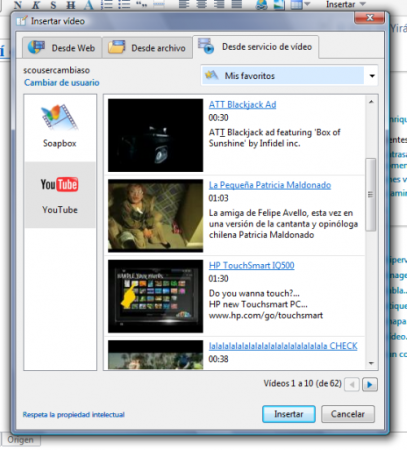
Task: Click the numbered list toolbar icon
Action: click(107, 5)
